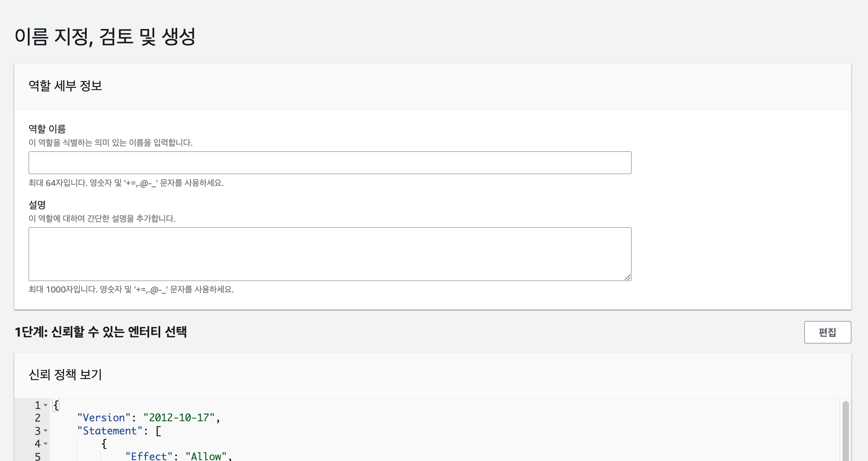
Task: Collapse the fold arrow on line 4
Action: 46,444
